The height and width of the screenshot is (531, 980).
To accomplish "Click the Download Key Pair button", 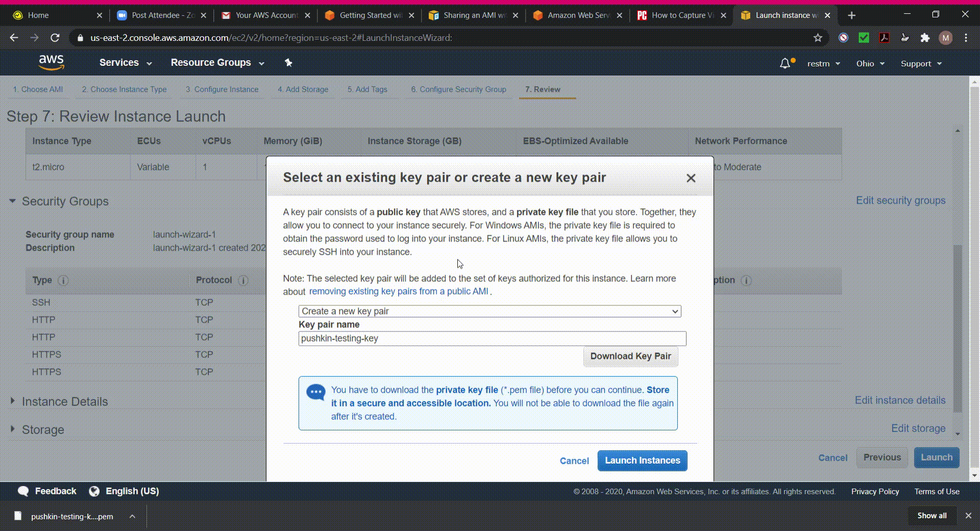I will 630,356.
